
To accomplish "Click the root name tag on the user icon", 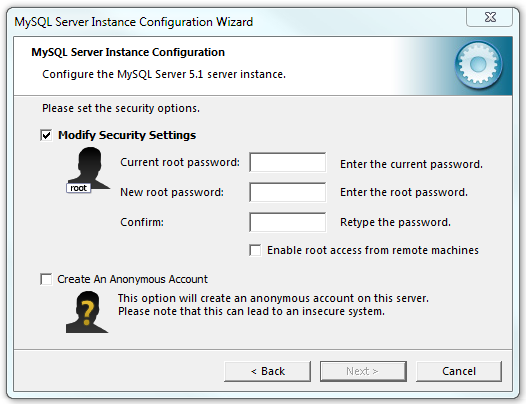I will tap(78, 188).
